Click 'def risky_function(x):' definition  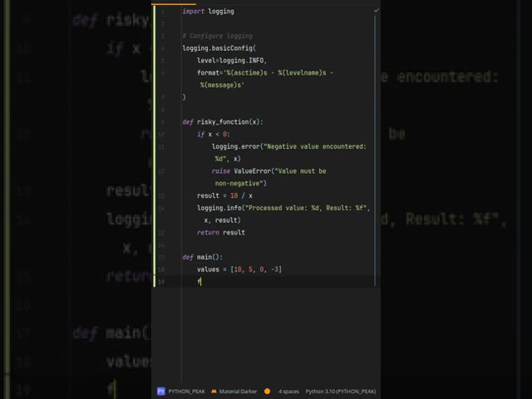tap(223, 122)
